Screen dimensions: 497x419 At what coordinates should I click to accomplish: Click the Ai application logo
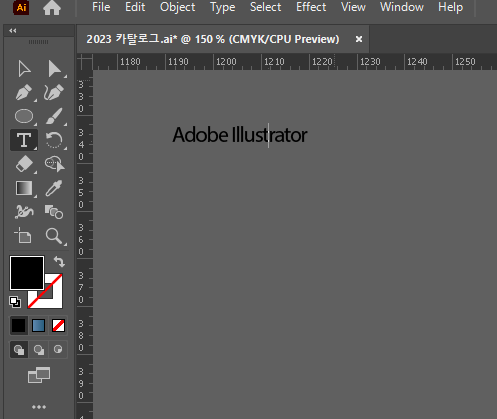coord(21,7)
